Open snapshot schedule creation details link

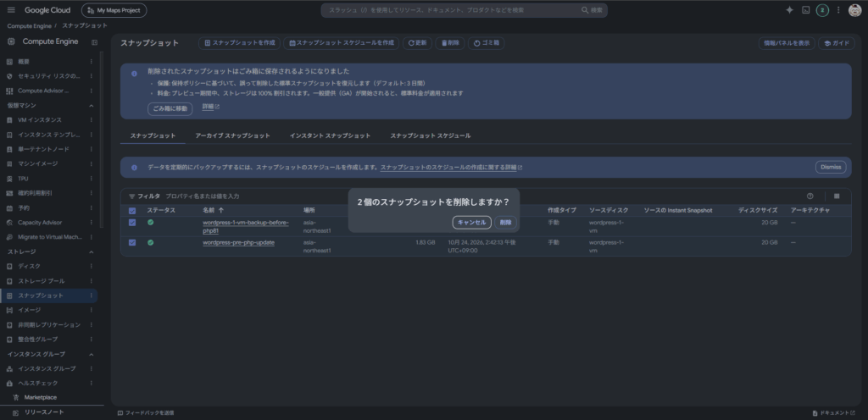(x=451, y=167)
